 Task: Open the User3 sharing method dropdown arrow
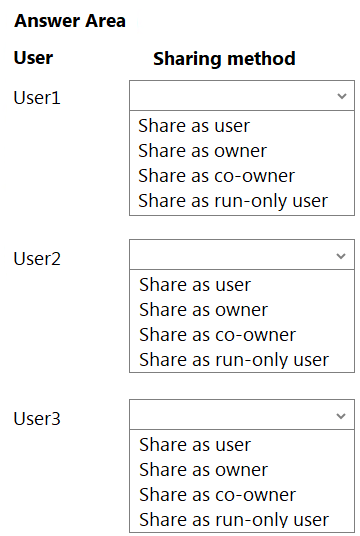(341, 416)
